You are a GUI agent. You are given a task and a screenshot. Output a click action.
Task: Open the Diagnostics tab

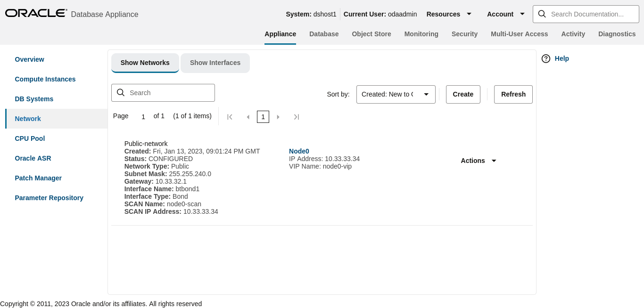(617, 34)
